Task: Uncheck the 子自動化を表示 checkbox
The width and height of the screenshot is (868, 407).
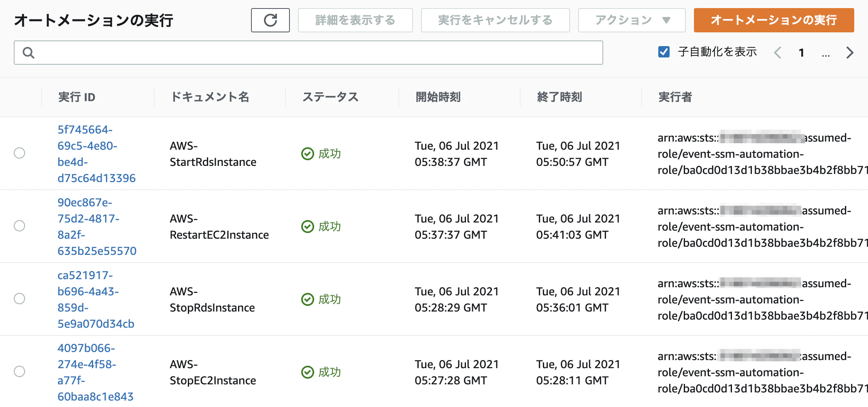Action: pos(664,52)
